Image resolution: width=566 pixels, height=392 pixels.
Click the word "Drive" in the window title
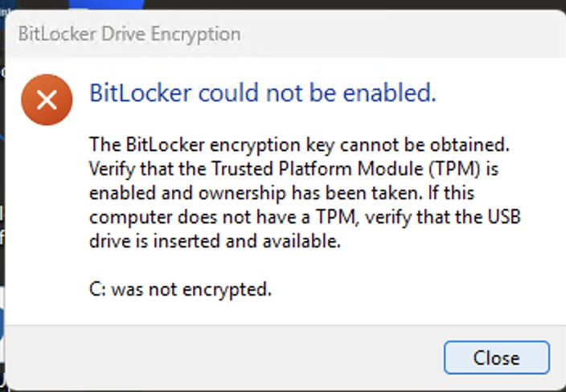124,35
